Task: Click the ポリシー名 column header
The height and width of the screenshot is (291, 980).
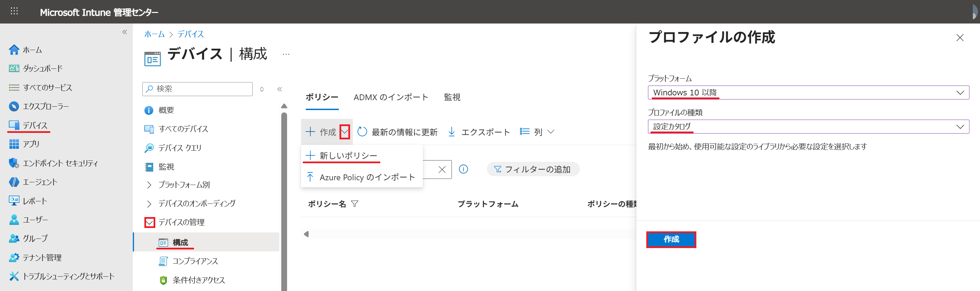Action: [327, 204]
